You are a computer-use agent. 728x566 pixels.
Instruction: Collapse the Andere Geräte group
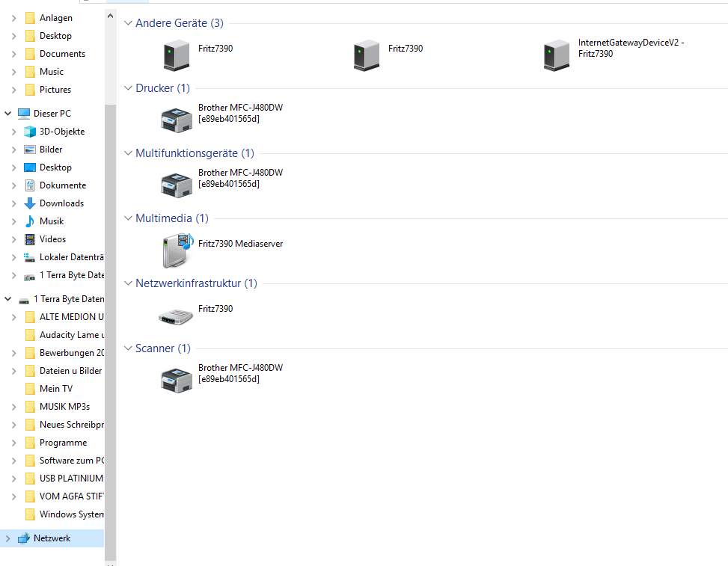click(x=128, y=22)
